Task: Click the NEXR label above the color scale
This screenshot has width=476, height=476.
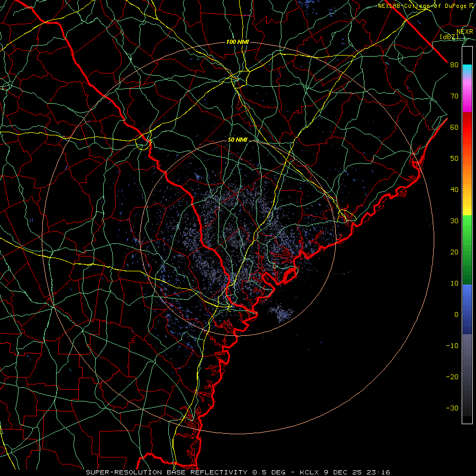Action: pos(465,32)
